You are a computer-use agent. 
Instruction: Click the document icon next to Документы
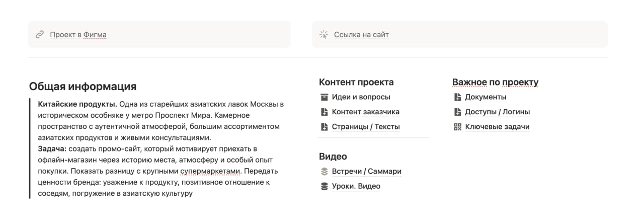(457, 97)
